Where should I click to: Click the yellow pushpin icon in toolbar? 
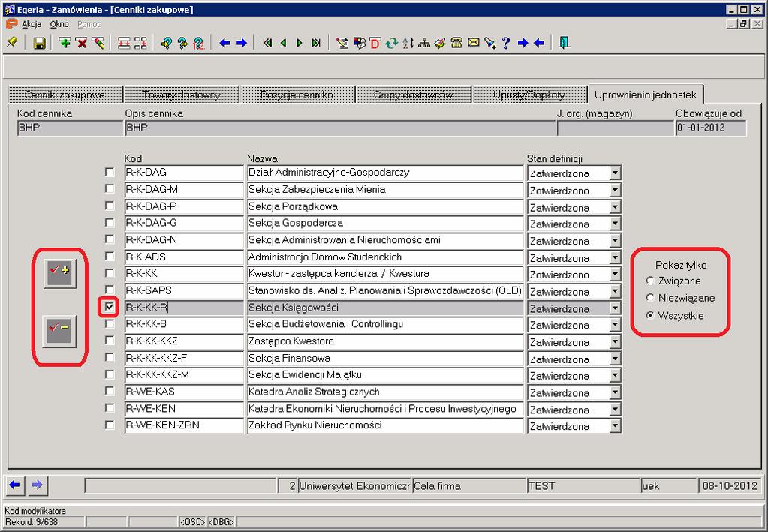(12, 43)
